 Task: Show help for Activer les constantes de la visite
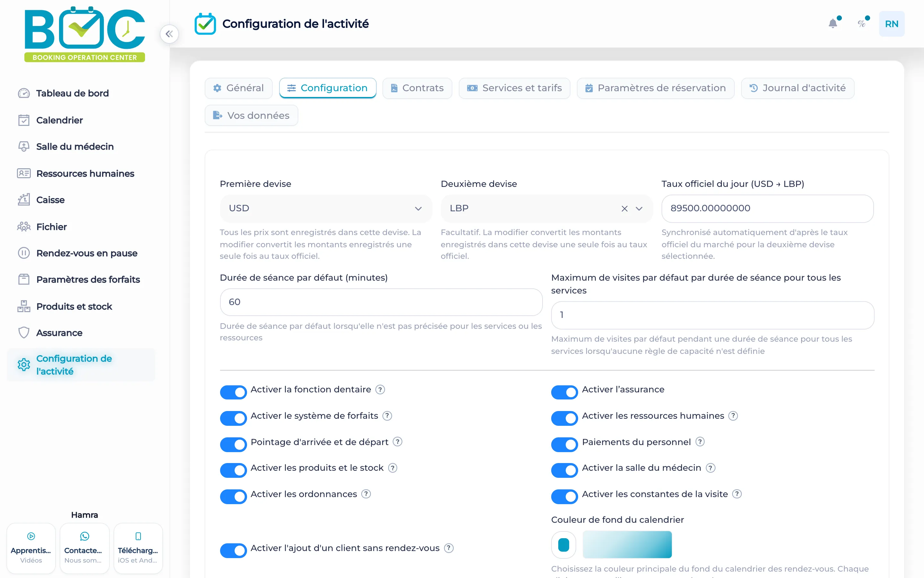[x=737, y=494]
